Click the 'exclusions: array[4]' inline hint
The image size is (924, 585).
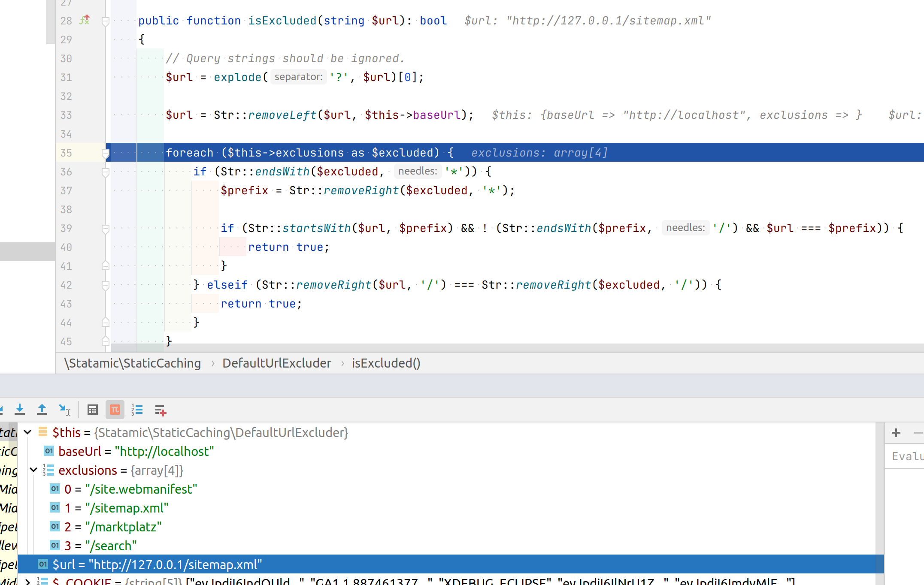point(539,153)
